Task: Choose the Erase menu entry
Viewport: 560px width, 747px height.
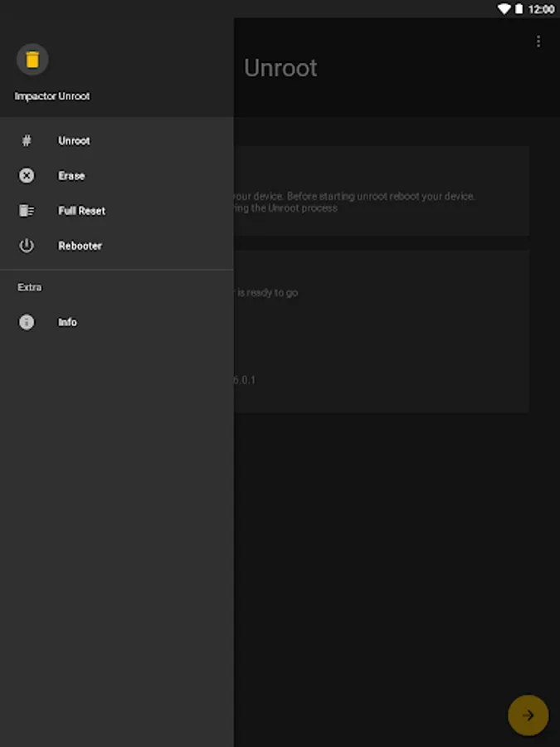Action: (117, 176)
